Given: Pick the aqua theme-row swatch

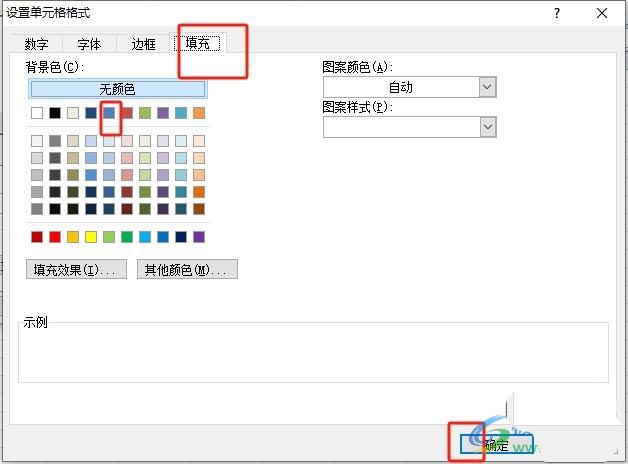Looking at the screenshot, I should [181, 113].
